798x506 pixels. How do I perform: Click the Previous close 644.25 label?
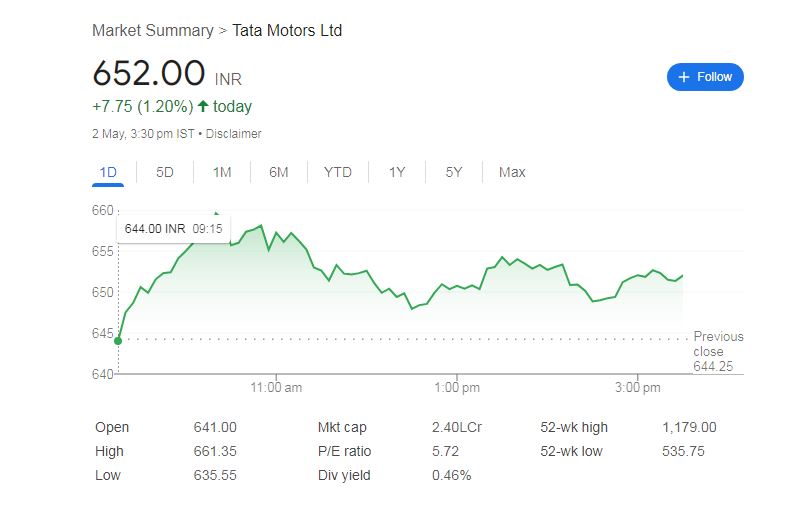pyautogui.click(x=718, y=351)
